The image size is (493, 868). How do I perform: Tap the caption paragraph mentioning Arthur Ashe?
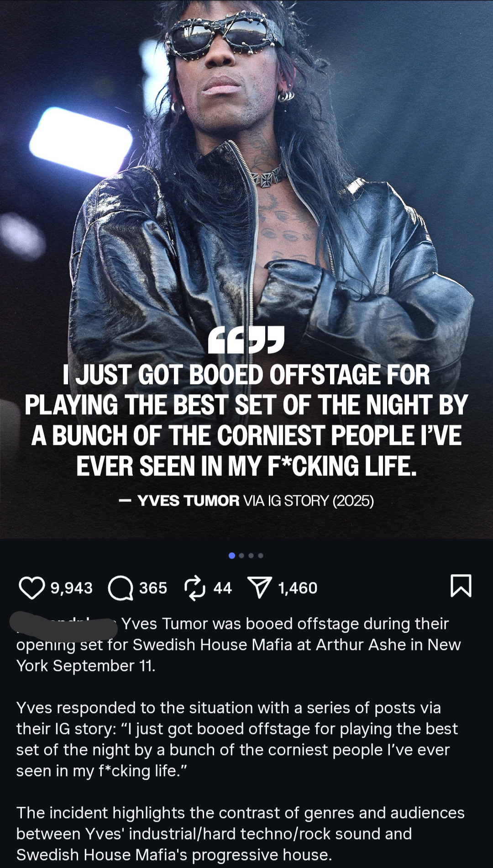pyautogui.click(x=239, y=645)
